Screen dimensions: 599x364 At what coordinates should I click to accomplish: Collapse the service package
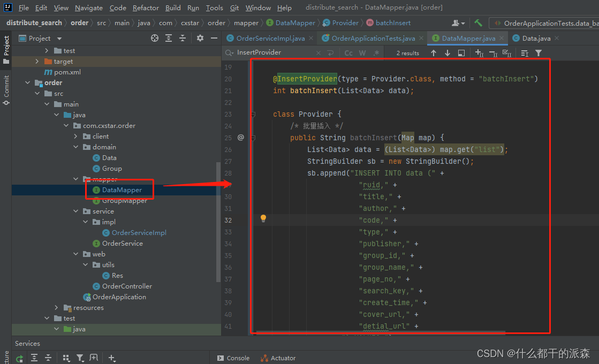75,211
